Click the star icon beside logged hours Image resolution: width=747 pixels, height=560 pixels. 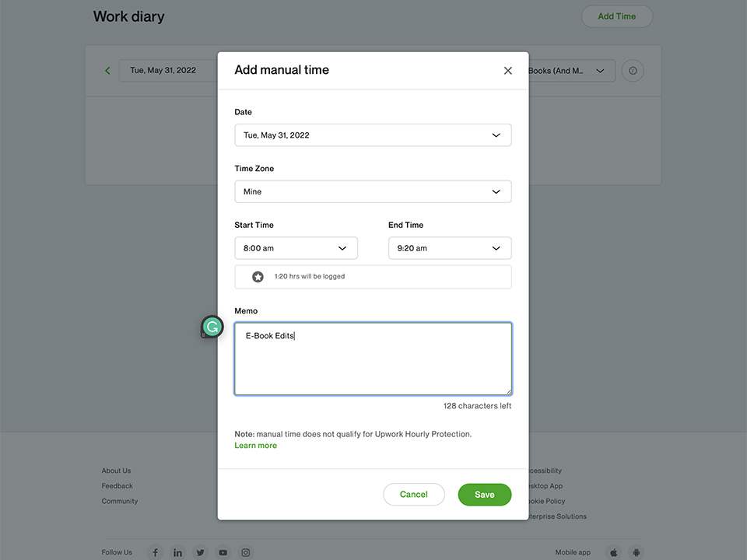click(258, 277)
